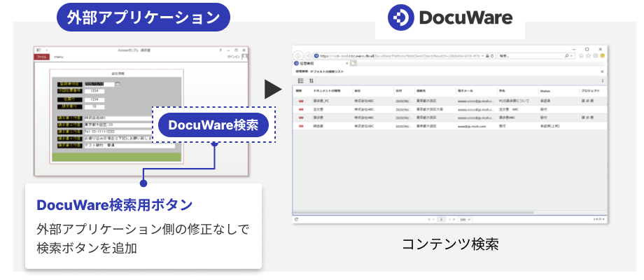Sort by the 電子メール column header
The width and height of the screenshot is (644, 280).
click(x=465, y=90)
